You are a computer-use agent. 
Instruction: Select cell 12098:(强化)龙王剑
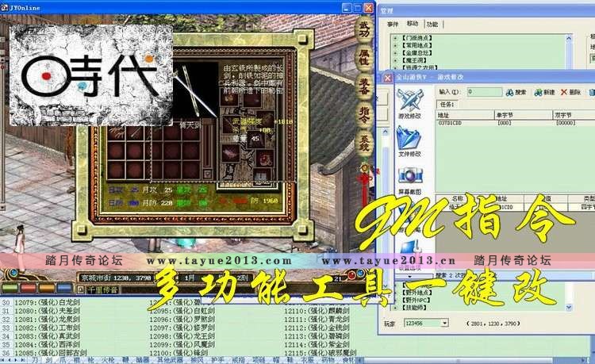point(182,336)
